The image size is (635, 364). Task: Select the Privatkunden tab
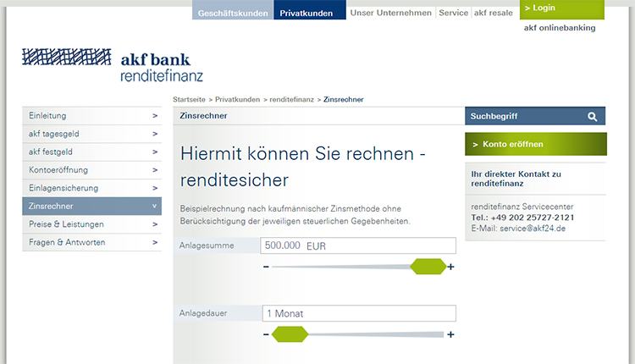pyautogui.click(x=310, y=10)
